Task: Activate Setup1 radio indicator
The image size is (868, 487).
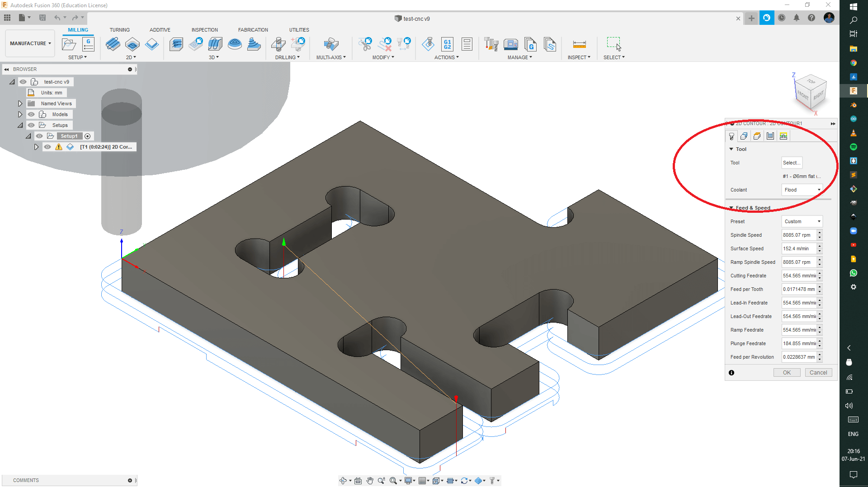Action: [88, 136]
